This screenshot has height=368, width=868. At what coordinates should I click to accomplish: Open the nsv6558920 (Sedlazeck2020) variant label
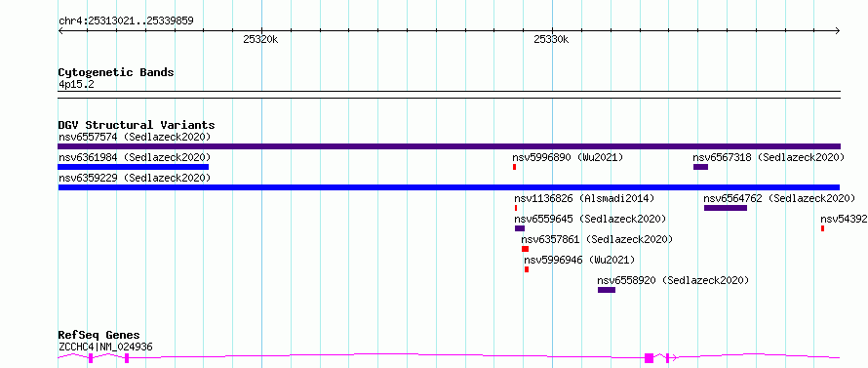tap(673, 280)
